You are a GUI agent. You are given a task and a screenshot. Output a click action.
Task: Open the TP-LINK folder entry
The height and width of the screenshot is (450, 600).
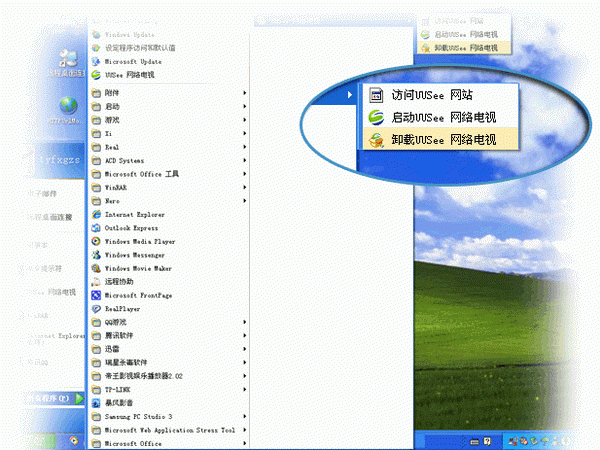click(x=169, y=390)
